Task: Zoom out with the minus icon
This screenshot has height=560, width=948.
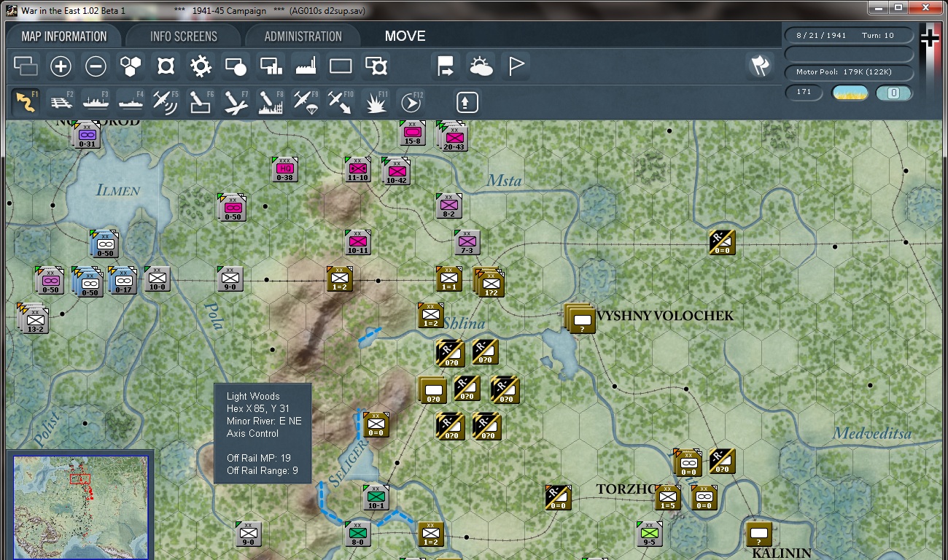Action: point(96,66)
